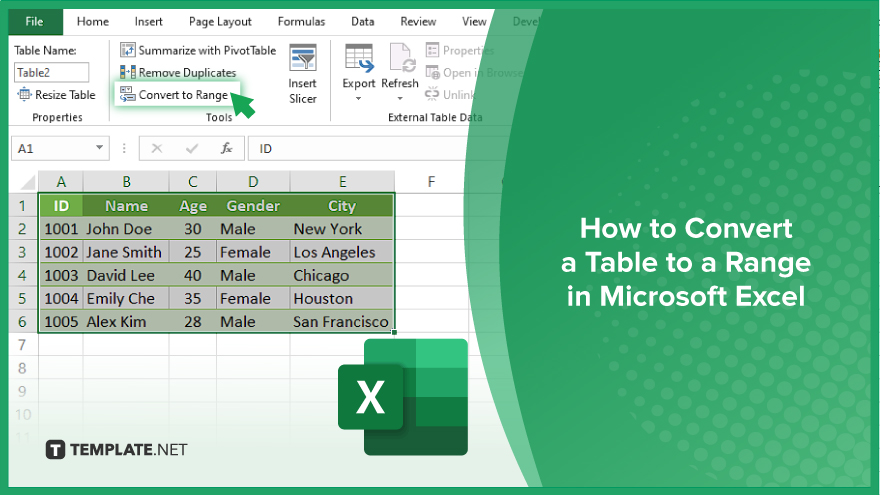Open the Formulas tab
The image size is (880, 495).
[301, 22]
